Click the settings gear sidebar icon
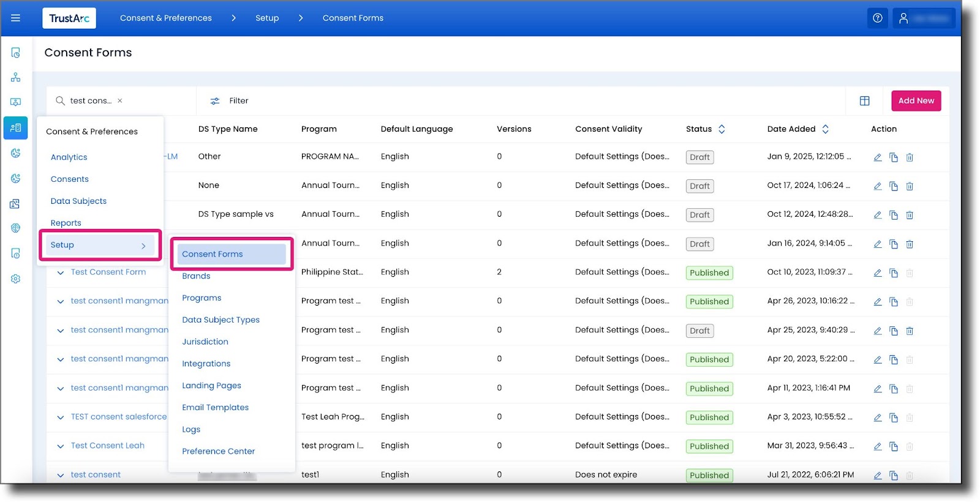The image size is (980, 502). pyautogui.click(x=16, y=279)
